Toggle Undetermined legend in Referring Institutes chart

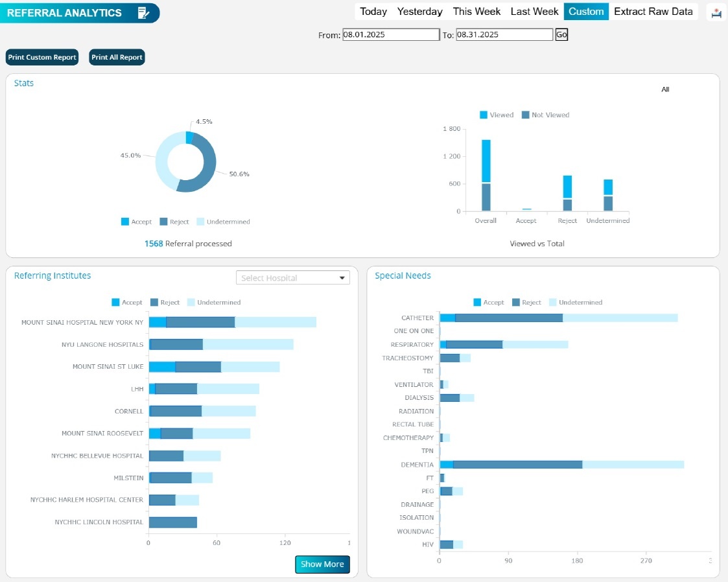214,302
